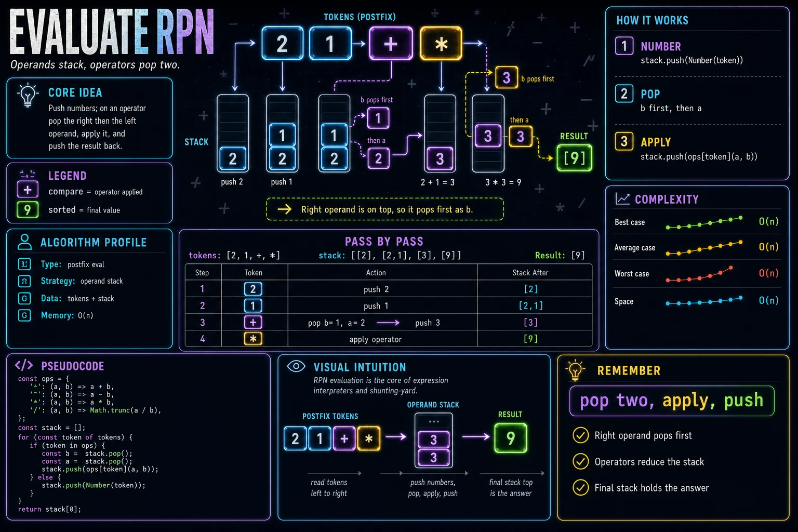Click the icon next to Data: tokens + stack
Image resolution: width=798 pixels, height=532 pixels.
pyautogui.click(x=24, y=298)
